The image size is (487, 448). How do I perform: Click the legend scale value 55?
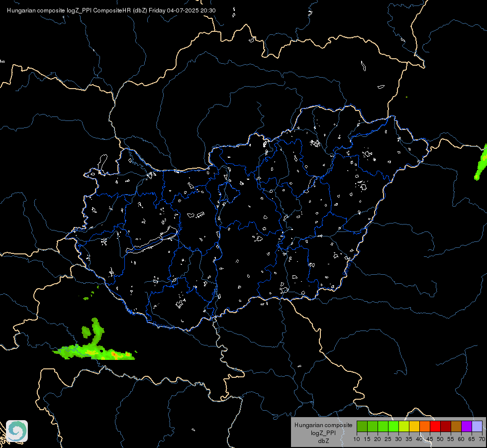tap(451, 440)
